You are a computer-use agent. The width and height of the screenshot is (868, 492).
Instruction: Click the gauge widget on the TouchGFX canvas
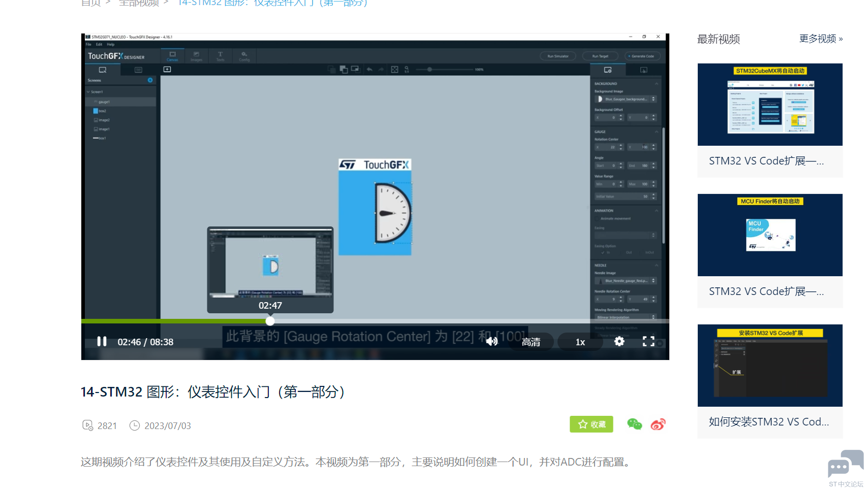pyautogui.click(x=393, y=213)
